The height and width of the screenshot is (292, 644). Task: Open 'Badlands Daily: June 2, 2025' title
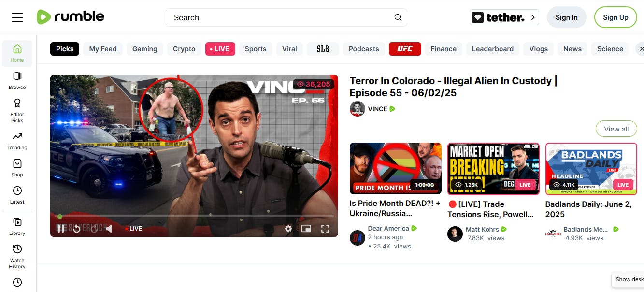coord(588,209)
